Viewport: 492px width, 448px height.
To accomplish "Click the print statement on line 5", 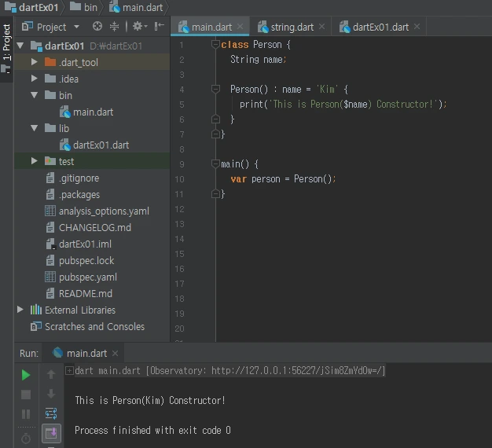I will 343,105.
